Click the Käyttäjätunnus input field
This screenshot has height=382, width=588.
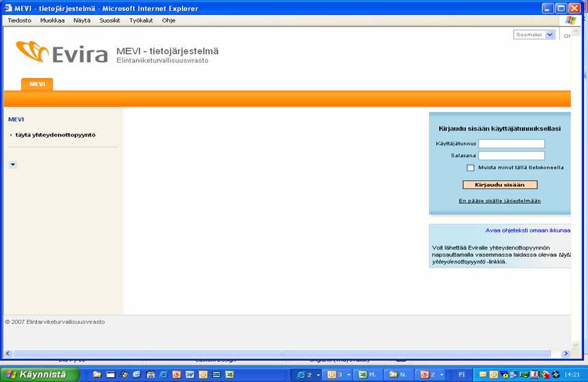[512, 144]
